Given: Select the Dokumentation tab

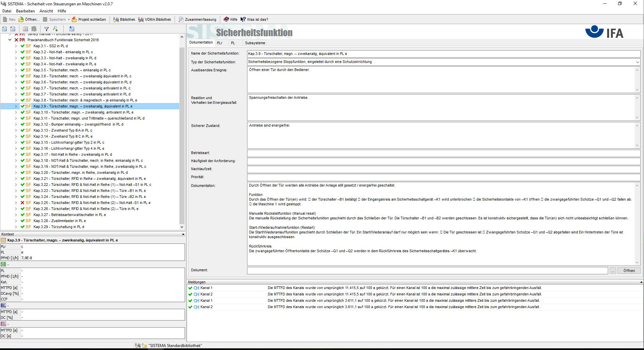Looking at the screenshot, I should (x=201, y=42).
